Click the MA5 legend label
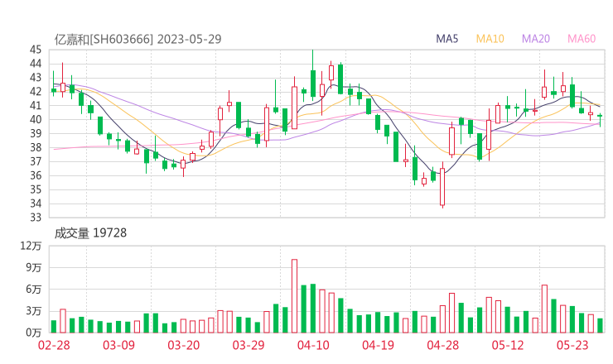Viewport: 613px width, 364px height. tap(446, 39)
